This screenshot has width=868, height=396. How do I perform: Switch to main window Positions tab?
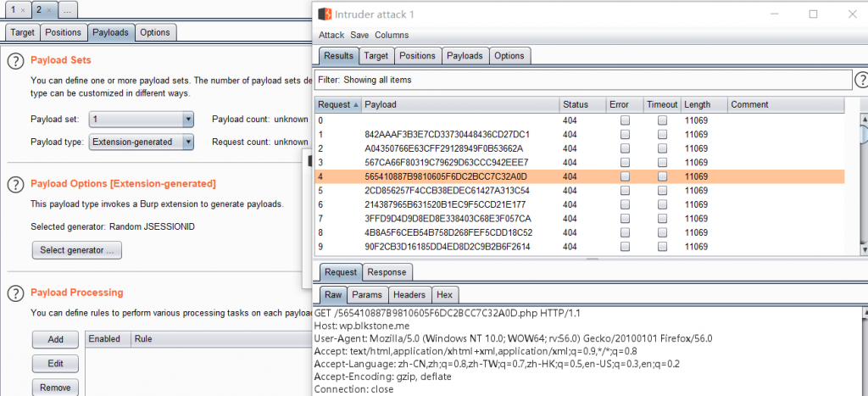[x=63, y=33]
